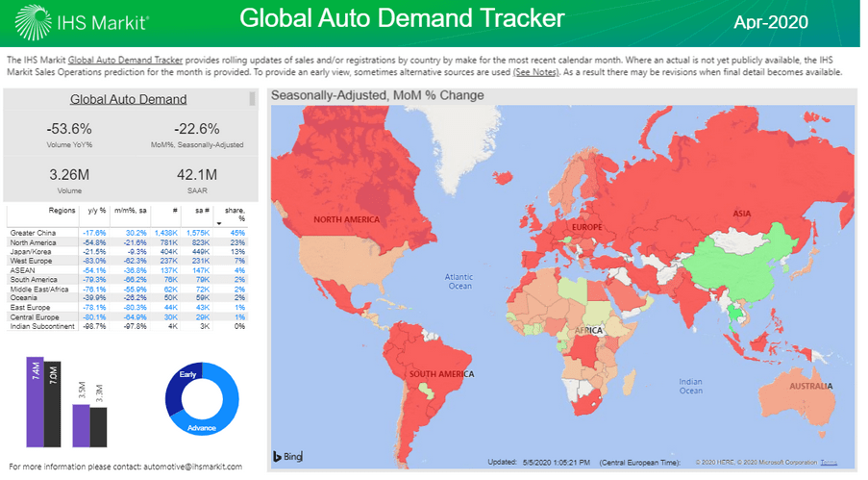Image resolution: width=868 pixels, height=480 pixels.
Task: Select the Japan/Korea row
Action: tap(127, 252)
